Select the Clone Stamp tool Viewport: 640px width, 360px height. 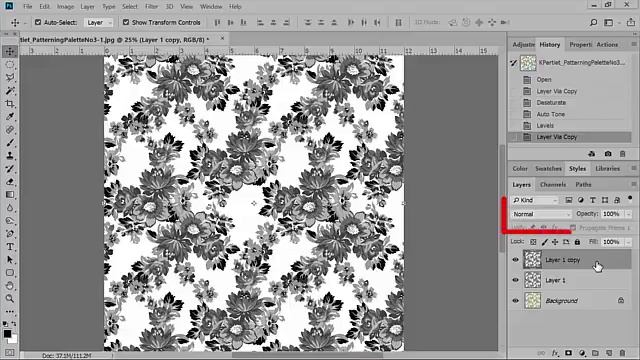10,156
